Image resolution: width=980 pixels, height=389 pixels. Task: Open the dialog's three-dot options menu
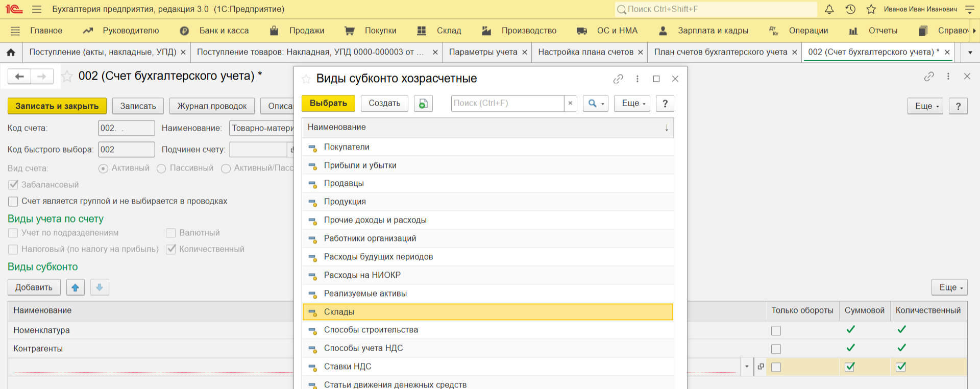pyautogui.click(x=638, y=79)
